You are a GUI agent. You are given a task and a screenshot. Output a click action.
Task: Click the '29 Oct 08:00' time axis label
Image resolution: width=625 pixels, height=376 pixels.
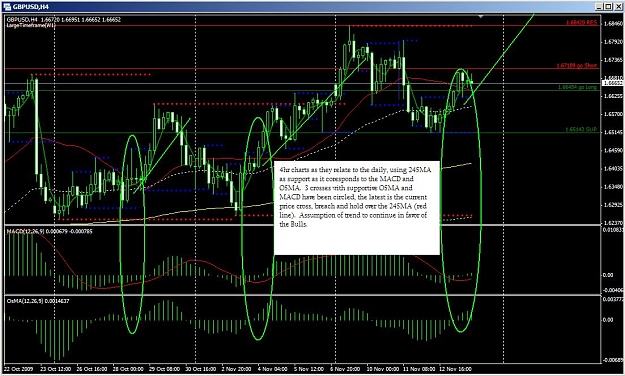(x=165, y=369)
